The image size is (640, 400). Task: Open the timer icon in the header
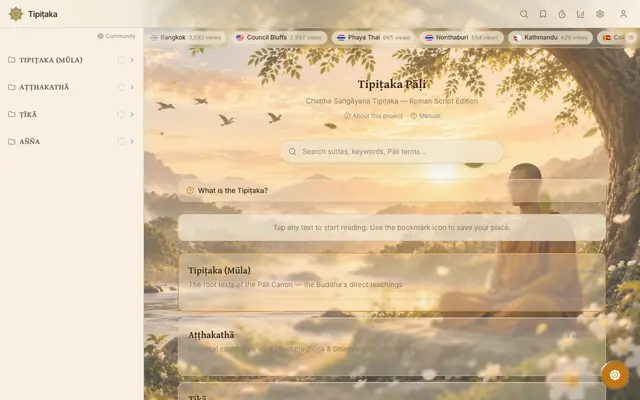[562, 14]
